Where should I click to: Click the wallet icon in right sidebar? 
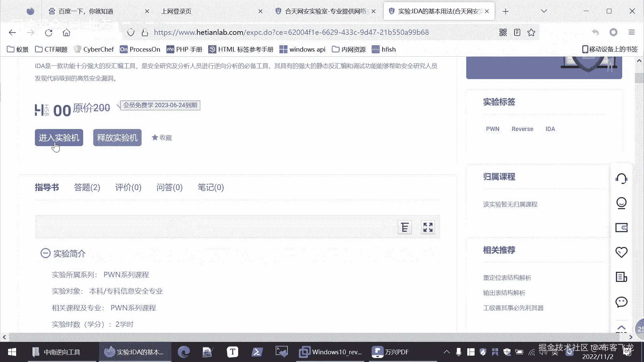pyautogui.click(x=621, y=228)
